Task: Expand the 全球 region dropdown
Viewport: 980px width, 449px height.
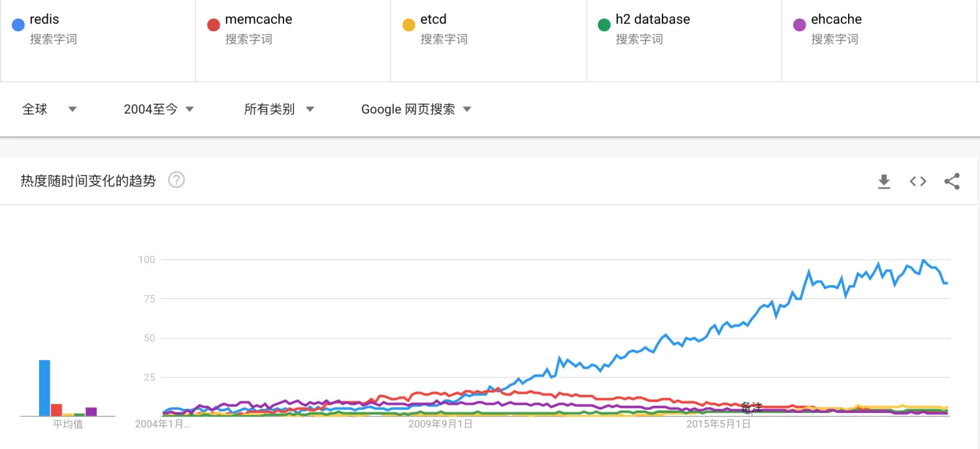Action: [50, 109]
